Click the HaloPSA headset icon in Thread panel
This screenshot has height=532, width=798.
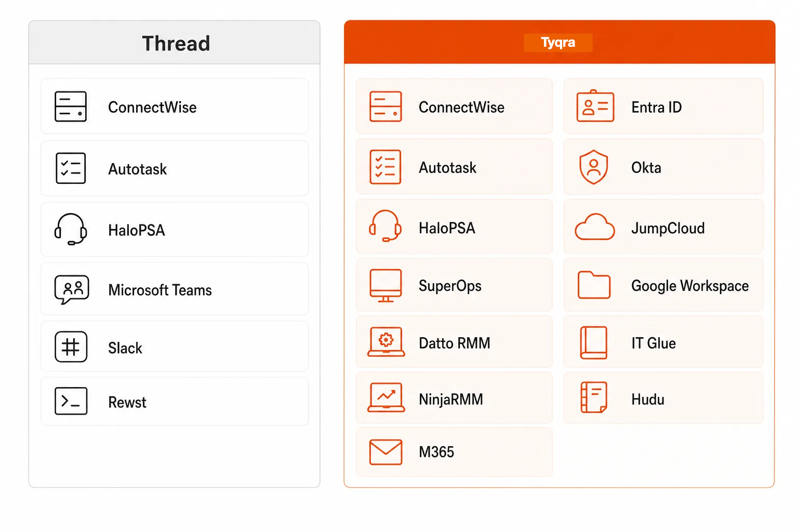(x=71, y=229)
